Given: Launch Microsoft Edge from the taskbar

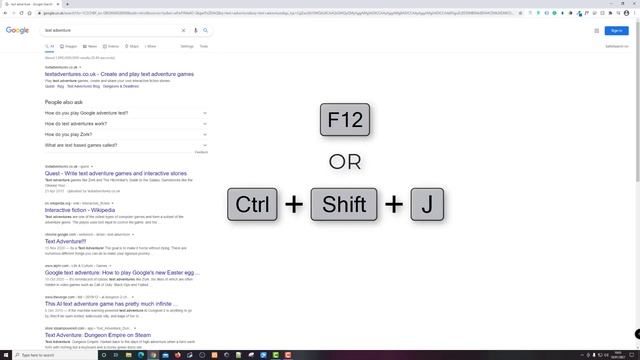Looking at the screenshot, I should (141, 355).
